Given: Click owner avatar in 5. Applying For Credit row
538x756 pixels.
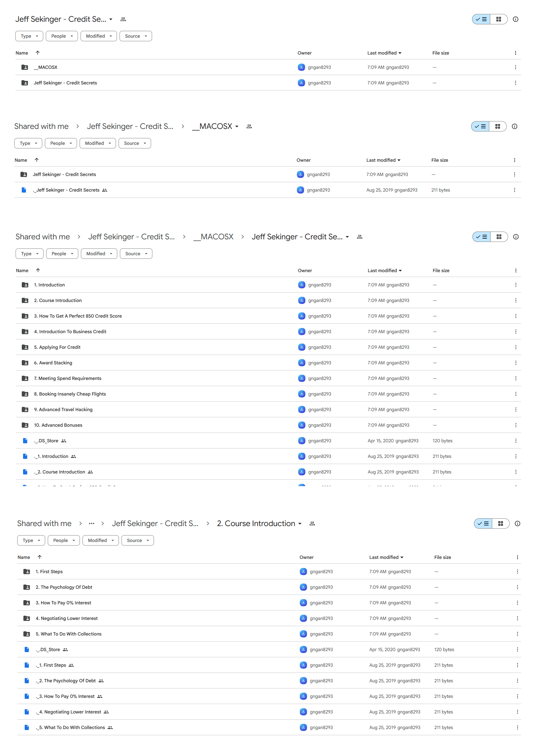Looking at the screenshot, I should 301,347.
